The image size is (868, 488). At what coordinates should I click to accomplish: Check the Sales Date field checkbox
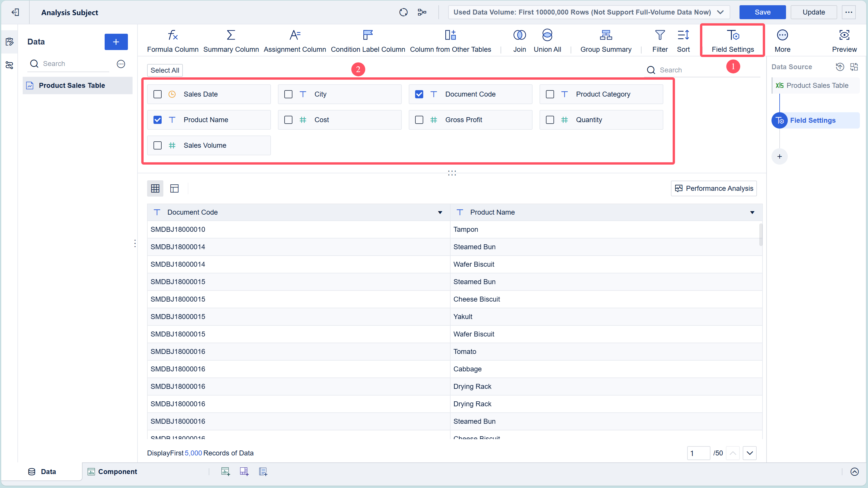pos(157,94)
